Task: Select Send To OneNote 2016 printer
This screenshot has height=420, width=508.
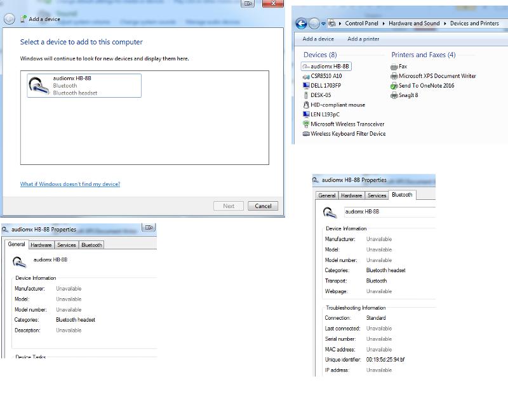Action: 422,86
